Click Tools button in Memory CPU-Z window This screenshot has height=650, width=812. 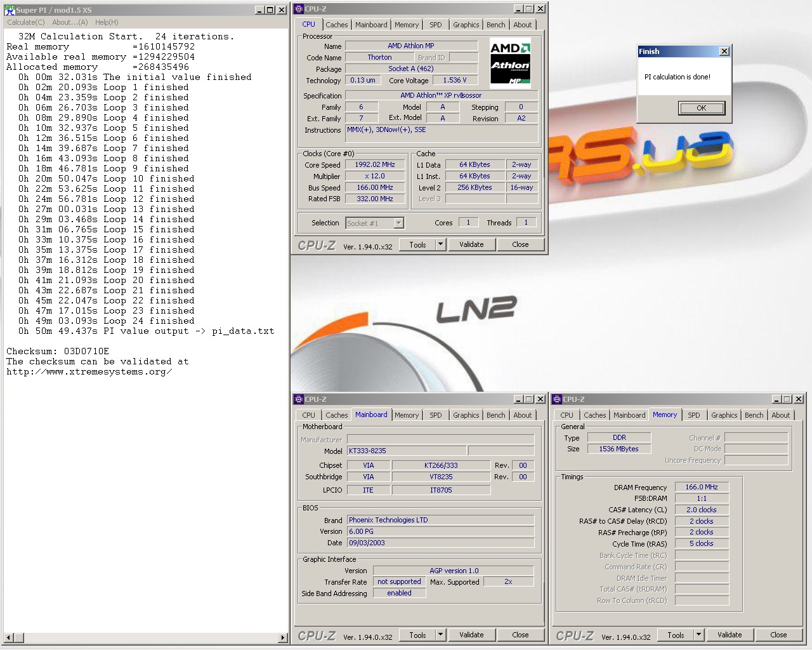(x=676, y=635)
